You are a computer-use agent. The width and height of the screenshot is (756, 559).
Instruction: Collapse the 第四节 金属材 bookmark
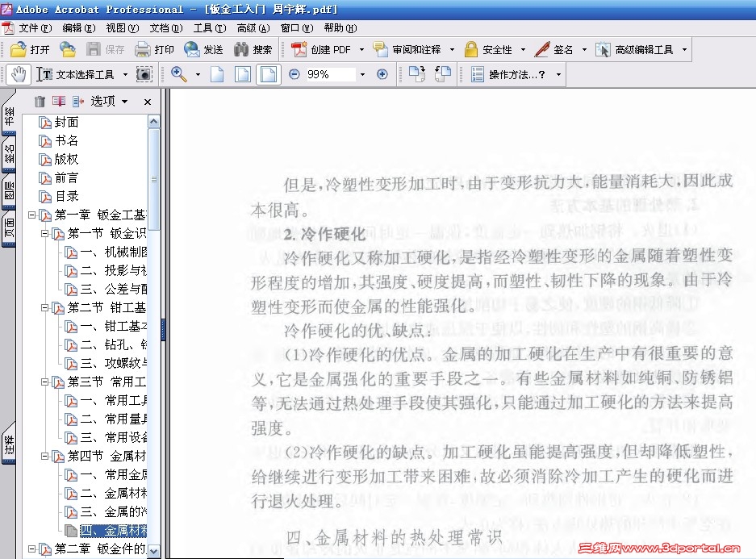44,456
